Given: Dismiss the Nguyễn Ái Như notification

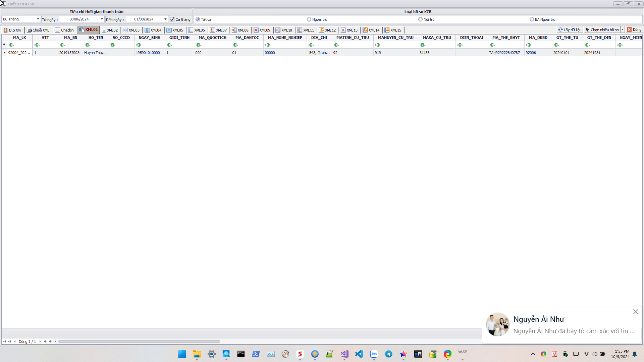Looking at the screenshot, I should click(635, 312).
